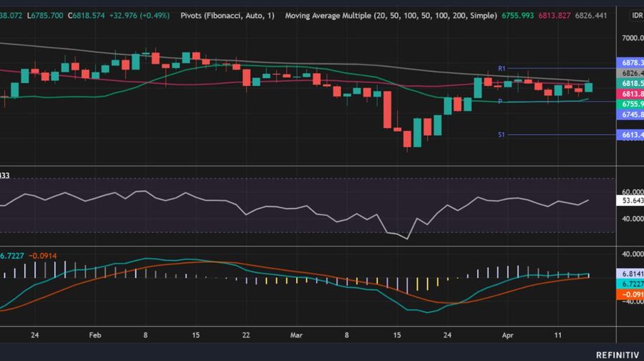Click the 7000.0 price axis label
644x361 pixels.
(x=633, y=38)
